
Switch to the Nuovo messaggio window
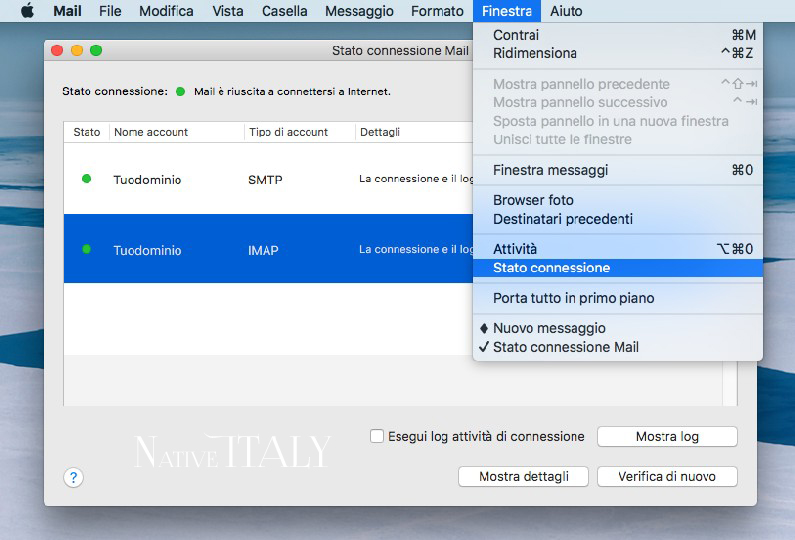point(618,328)
